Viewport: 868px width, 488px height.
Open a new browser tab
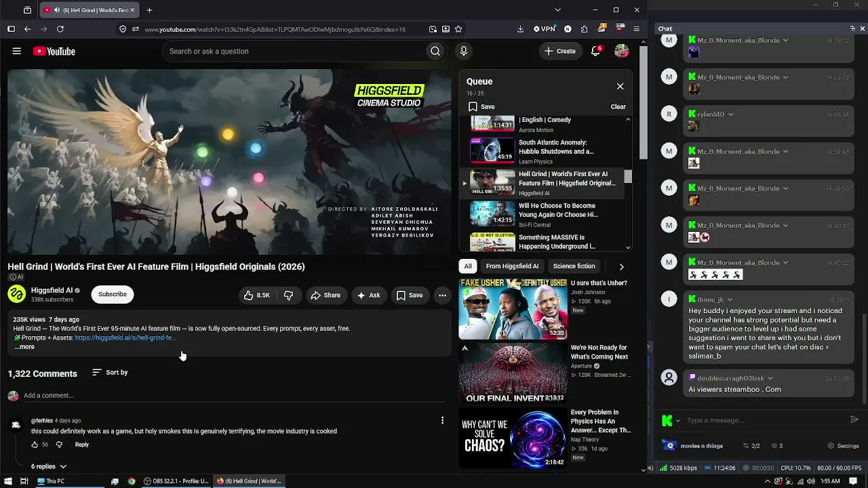pyautogui.click(x=149, y=10)
